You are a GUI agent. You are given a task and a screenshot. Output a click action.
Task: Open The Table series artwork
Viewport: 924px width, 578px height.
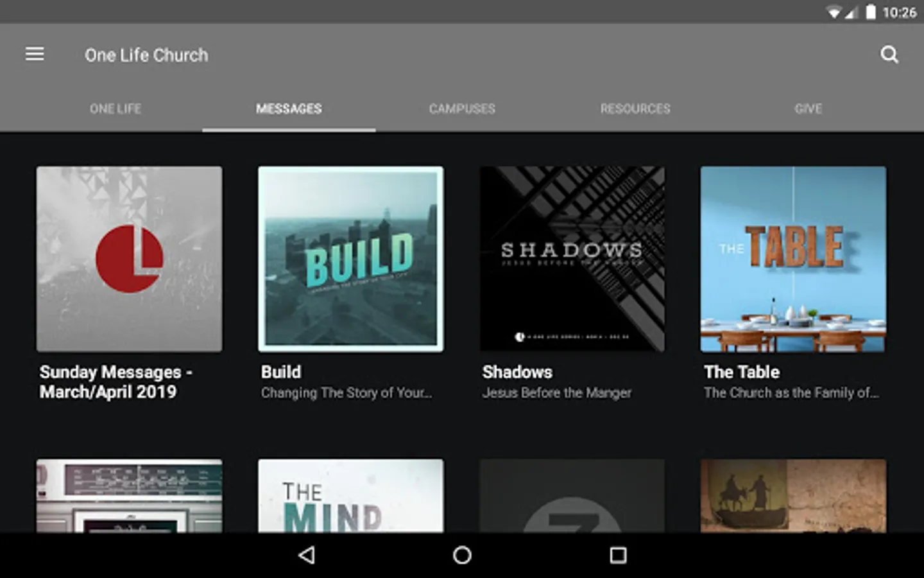pyautogui.click(x=794, y=259)
